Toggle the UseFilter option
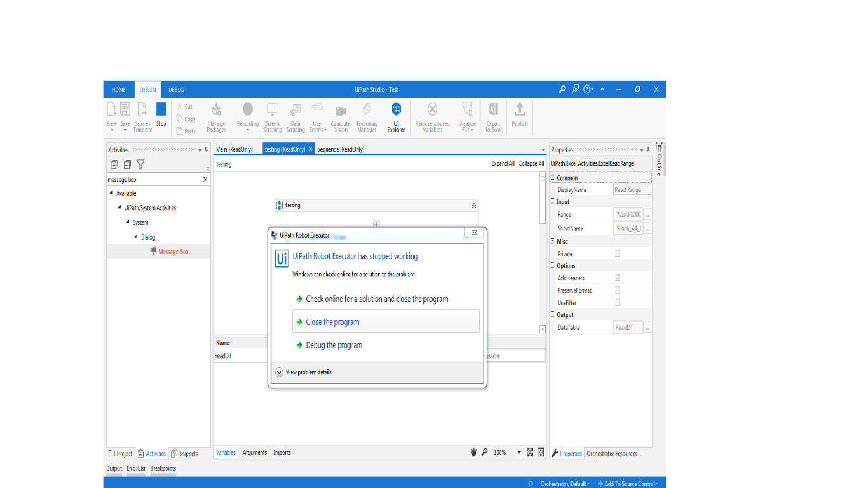 616,302
